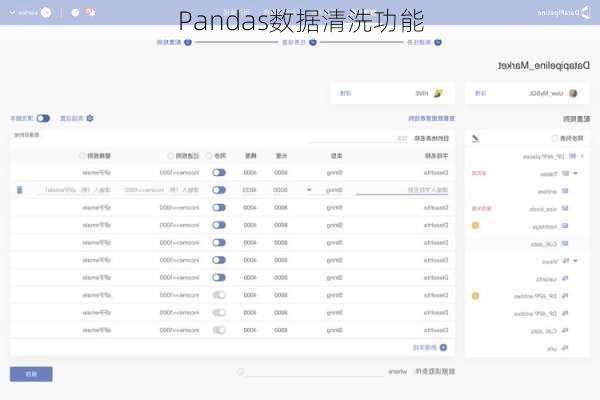Image resolution: width=600 pixels, height=400 pixels.
Task: Click the plus add field link
Action: pyautogui.click(x=430, y=348)
